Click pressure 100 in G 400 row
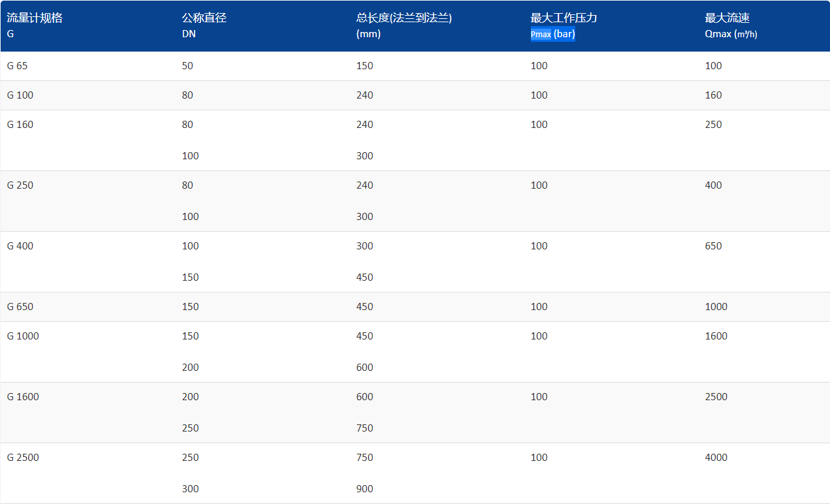This screenshot has height=504, width=830. (x=539, y=246)
